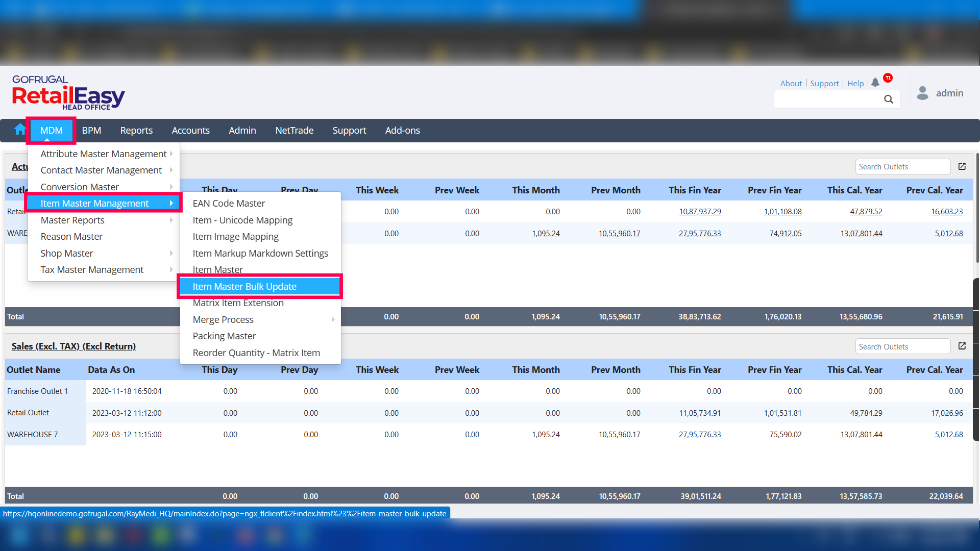The image size is (980, 551).
Task: Open This Fin Year value 10,87,937.29
Action: 700,211
